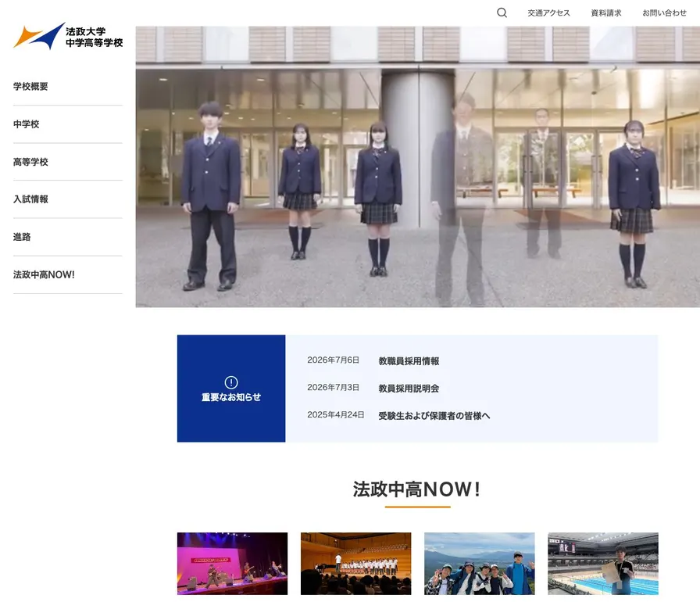Click the 2026年7月3日 date entry

point(333,387)
